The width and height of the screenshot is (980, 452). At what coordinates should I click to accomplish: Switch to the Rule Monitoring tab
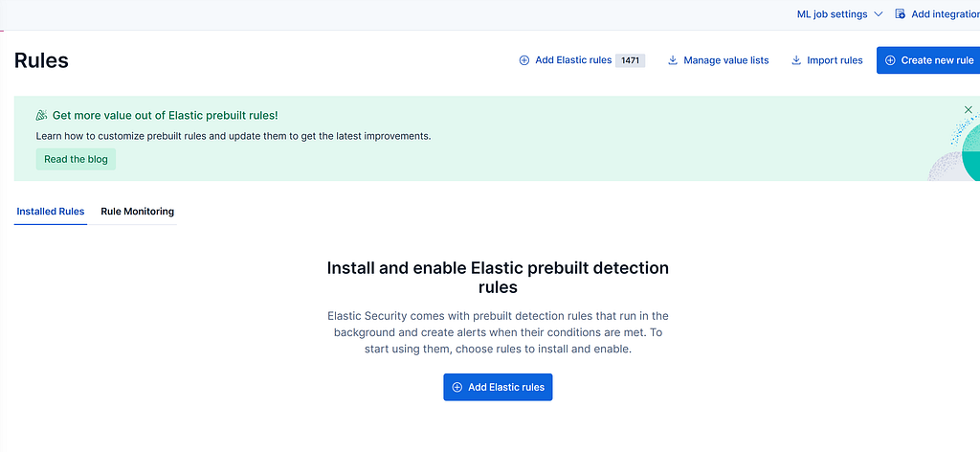pos(137,212)
